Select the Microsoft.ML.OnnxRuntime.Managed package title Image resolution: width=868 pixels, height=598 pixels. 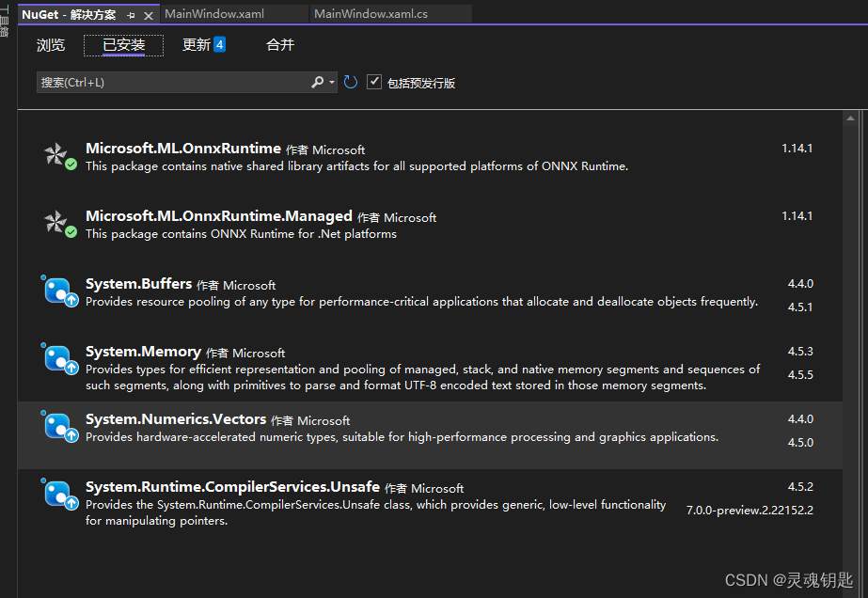[x=219, y=216]
